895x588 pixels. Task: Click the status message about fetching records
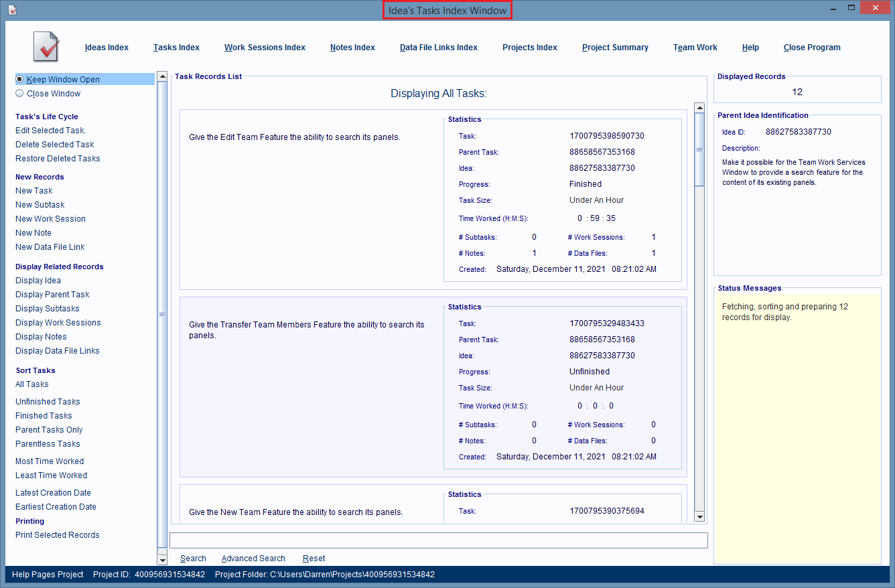click(x=785, y=312)
